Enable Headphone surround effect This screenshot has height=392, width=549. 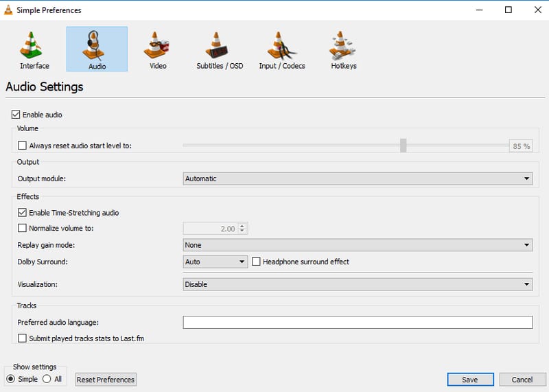[256, 262]
